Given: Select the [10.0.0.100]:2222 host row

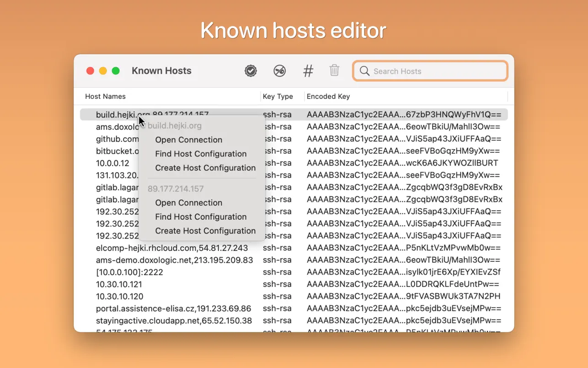Looking at the screenshot, I should (x=129, y=272).
